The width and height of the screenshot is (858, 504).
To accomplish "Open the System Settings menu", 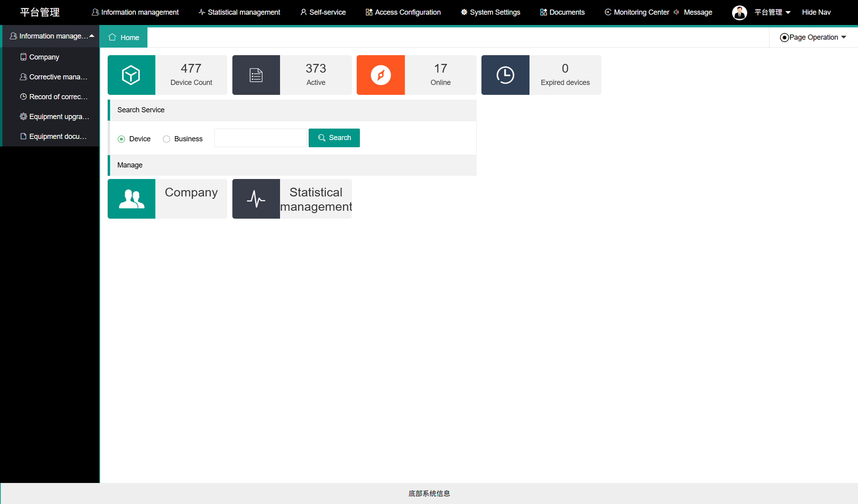I will tap(491, 12).
